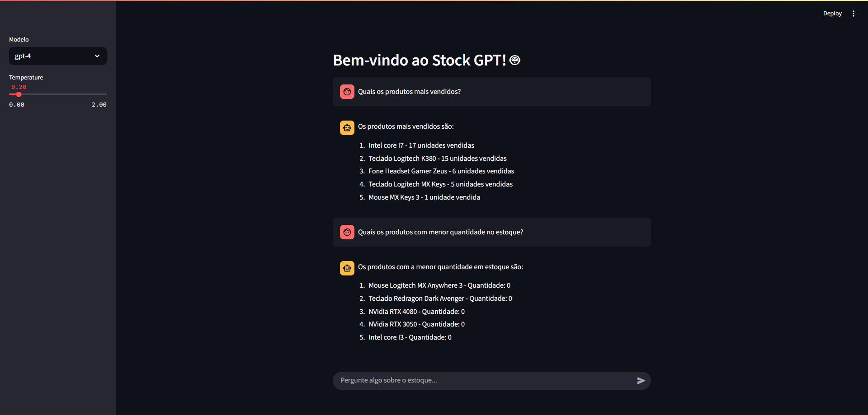
Task: Click the emoji next to the Stock GPT title
Action: click(515, 60)
